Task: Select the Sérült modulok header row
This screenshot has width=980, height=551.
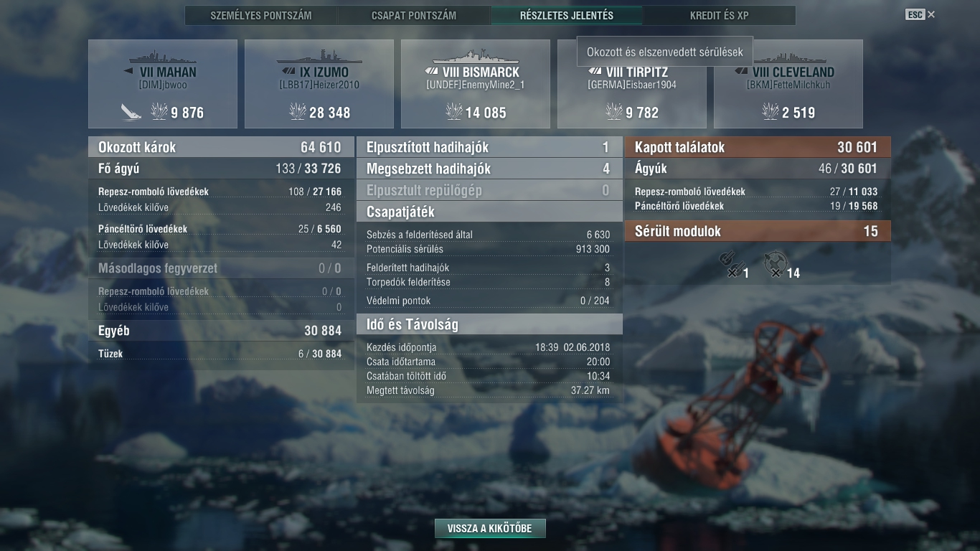Action: (758, 231)
